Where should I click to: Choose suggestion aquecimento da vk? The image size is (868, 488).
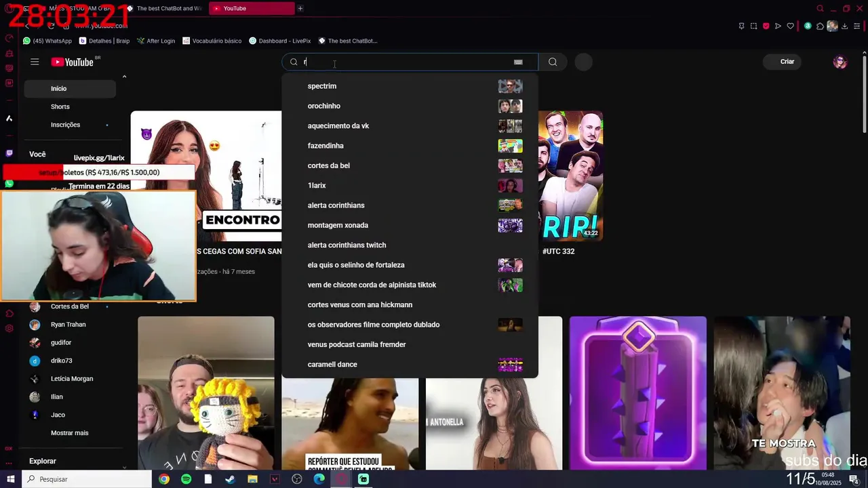(410, 126)
